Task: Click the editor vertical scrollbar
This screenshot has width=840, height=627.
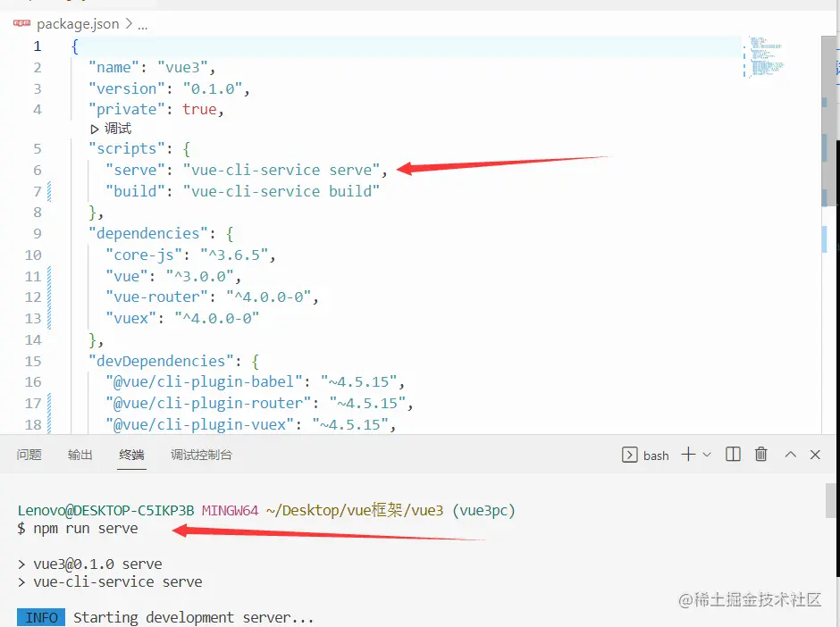Action: (x=828, y=121)
